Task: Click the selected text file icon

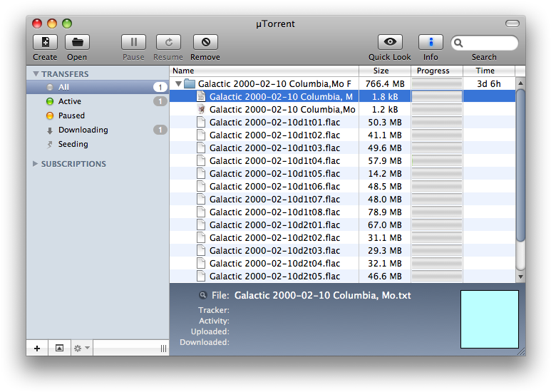Action: [x=201, y=96]
